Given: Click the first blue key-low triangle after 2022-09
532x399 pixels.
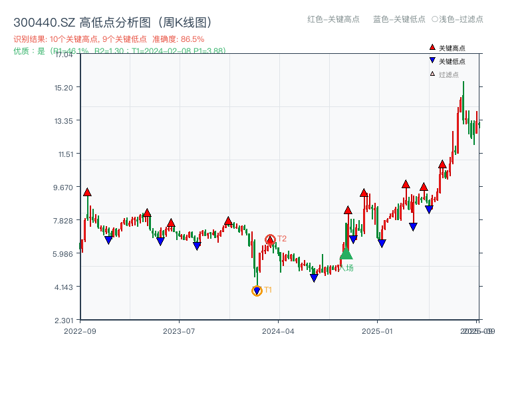Looking at the screenshot, I should click(x=108, y=239).
